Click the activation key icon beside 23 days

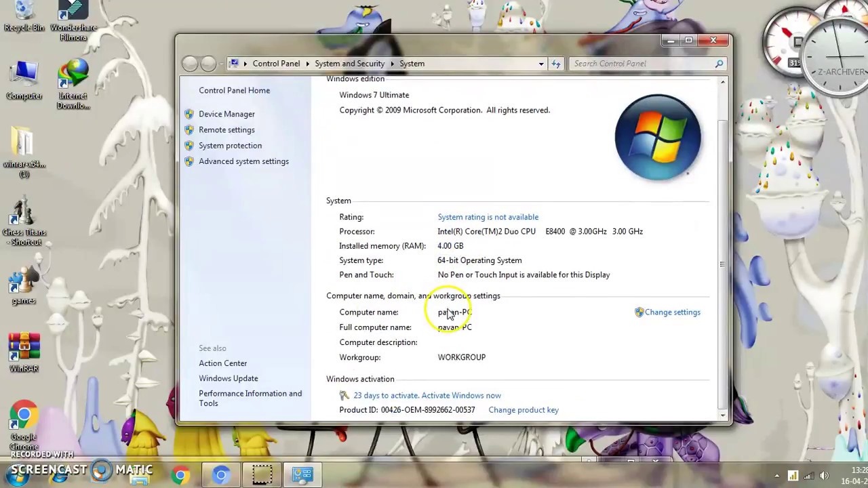click(344, 395)
